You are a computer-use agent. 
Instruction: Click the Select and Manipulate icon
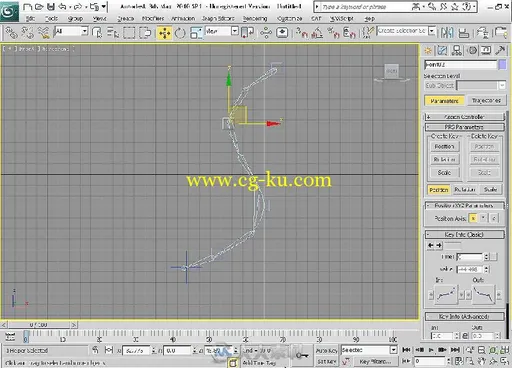(x=266, y=33)
